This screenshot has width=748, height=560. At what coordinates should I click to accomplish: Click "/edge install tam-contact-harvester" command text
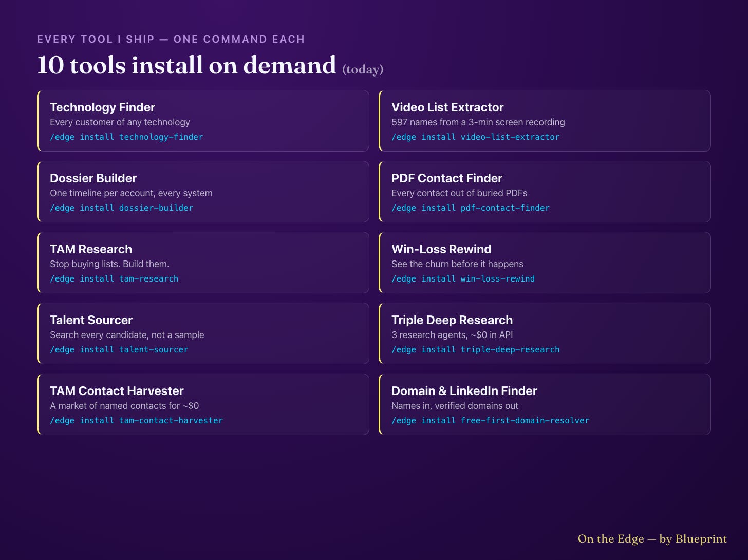(137, 421)
